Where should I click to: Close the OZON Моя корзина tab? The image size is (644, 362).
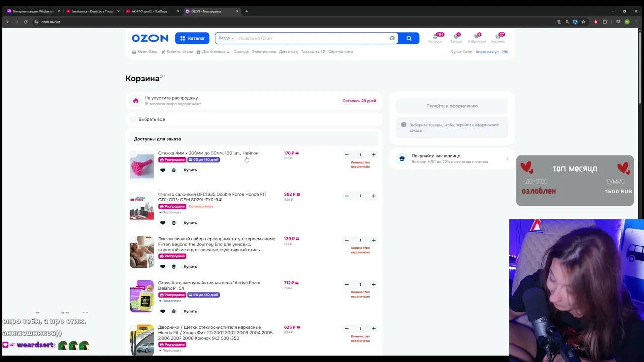click(237, 11)
